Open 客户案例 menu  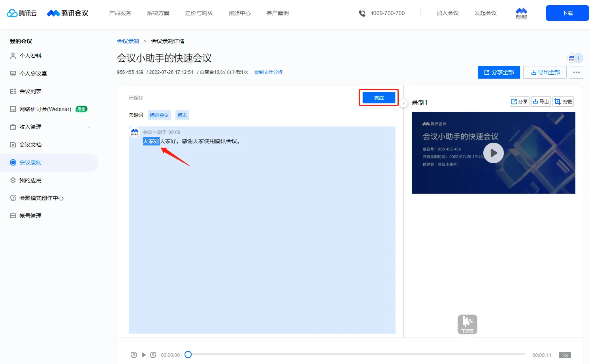pyautogui.click(x=277, y=13)
